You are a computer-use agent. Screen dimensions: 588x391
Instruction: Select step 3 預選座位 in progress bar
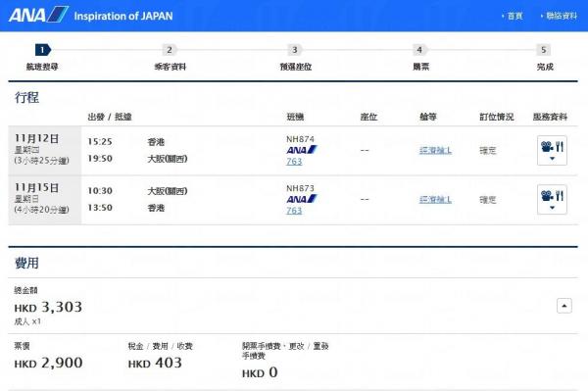click(x=296, y=58)
